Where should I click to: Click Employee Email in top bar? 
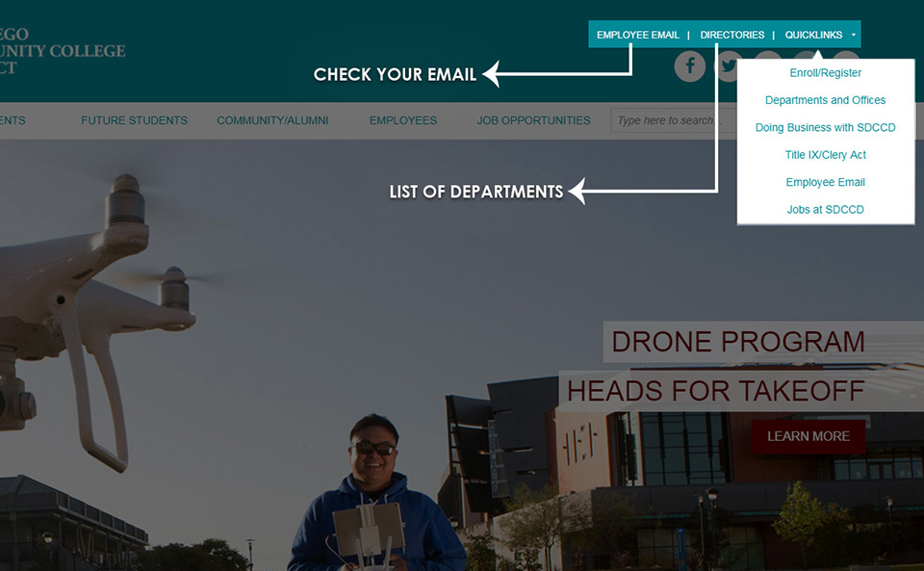coord(637,35)
